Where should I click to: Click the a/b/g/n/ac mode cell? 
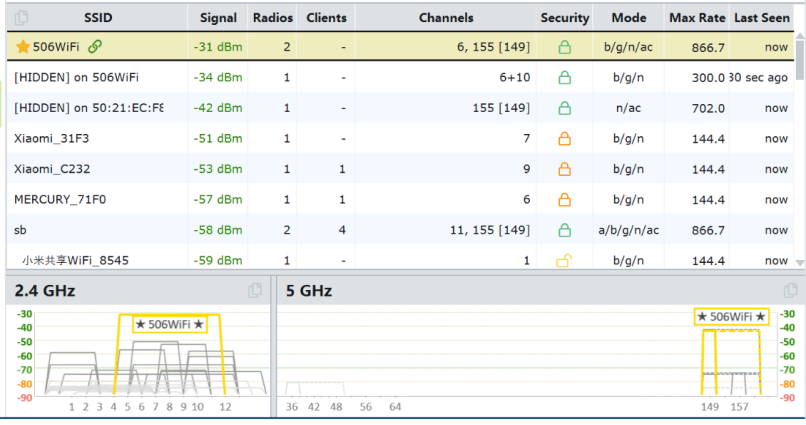click(628, 230)
